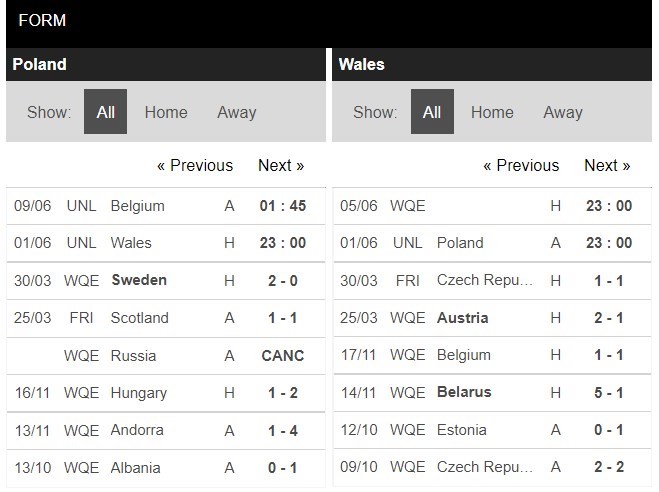Go to Next matches for Wales

[x=607, y=165]
